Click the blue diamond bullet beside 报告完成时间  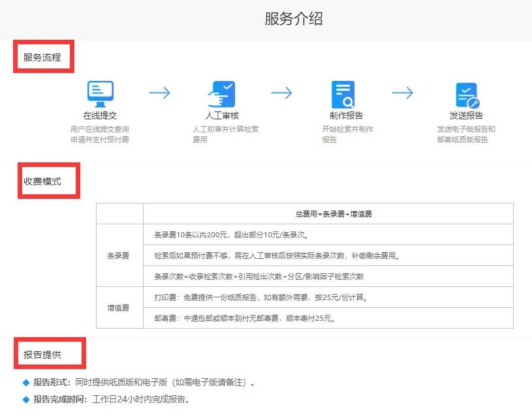26,399
